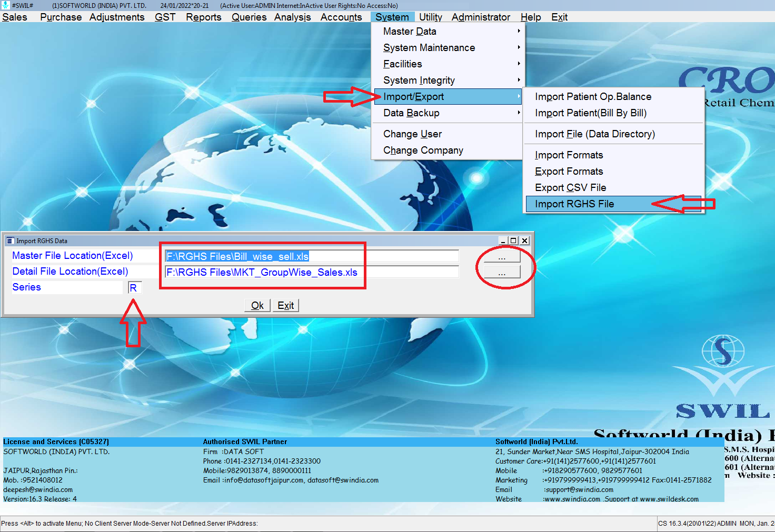
Task: Select Import Patient(Bill By Bill)
Action: 614,113
